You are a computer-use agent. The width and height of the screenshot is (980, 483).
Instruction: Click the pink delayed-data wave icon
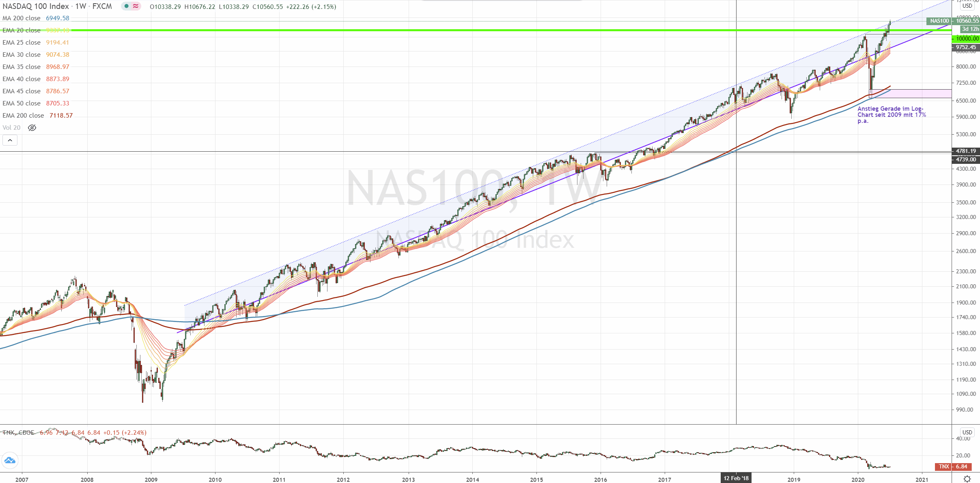tap(136, 6)
